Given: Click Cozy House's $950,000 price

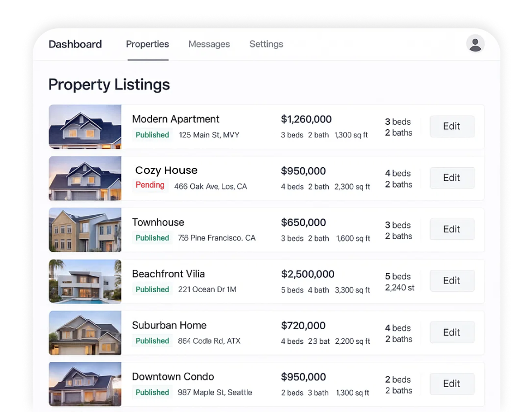Looking at the screenshot, I should point(303,171).
